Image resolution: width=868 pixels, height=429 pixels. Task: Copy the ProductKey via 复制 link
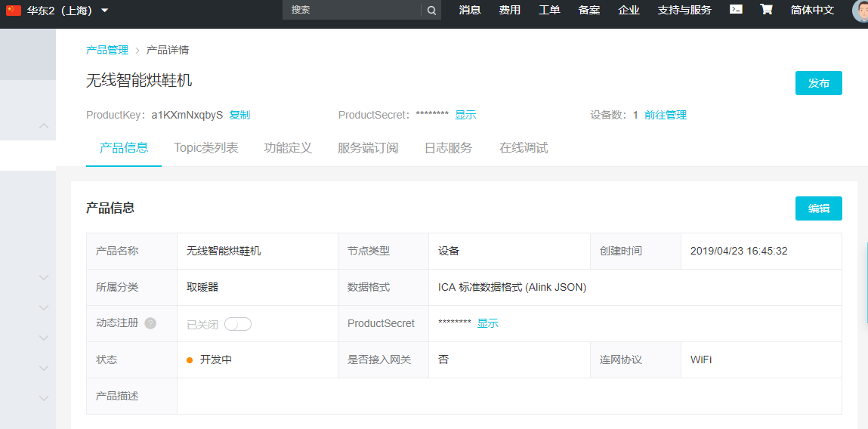click(x=239, y=115)
